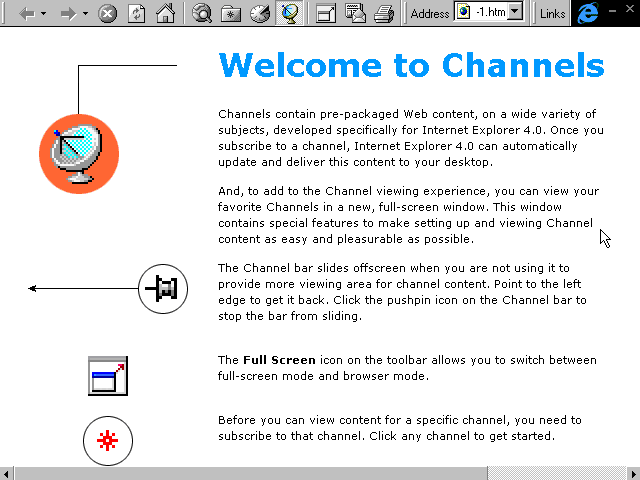Image resolution: width=640 pixels, height=480 pixels.
Task: Open the Search pane icon
Action: coord(202,13)
